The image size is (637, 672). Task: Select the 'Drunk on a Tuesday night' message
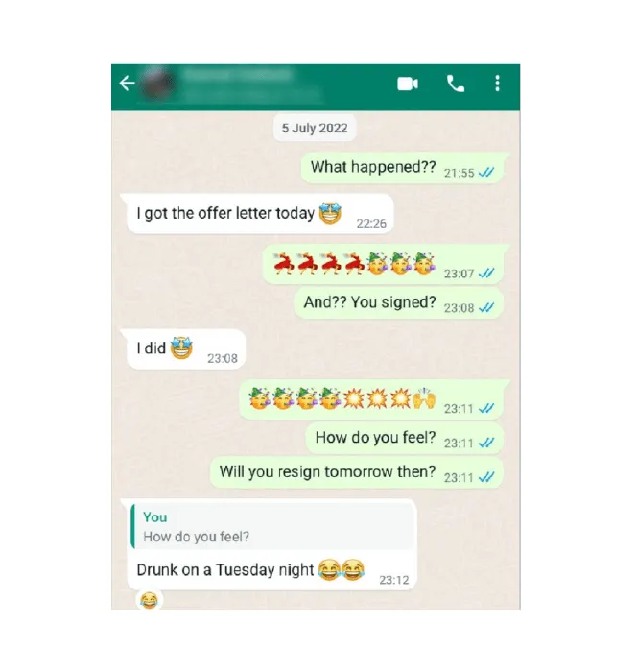[270, 545]
